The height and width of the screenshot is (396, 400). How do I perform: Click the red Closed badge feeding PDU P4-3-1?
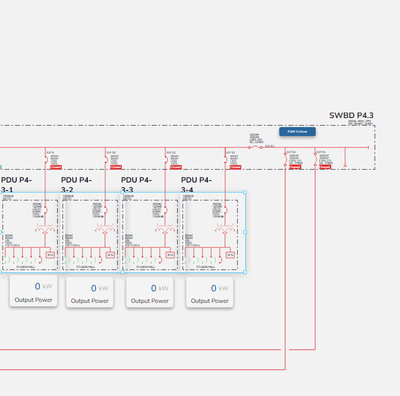pos(56,167)
